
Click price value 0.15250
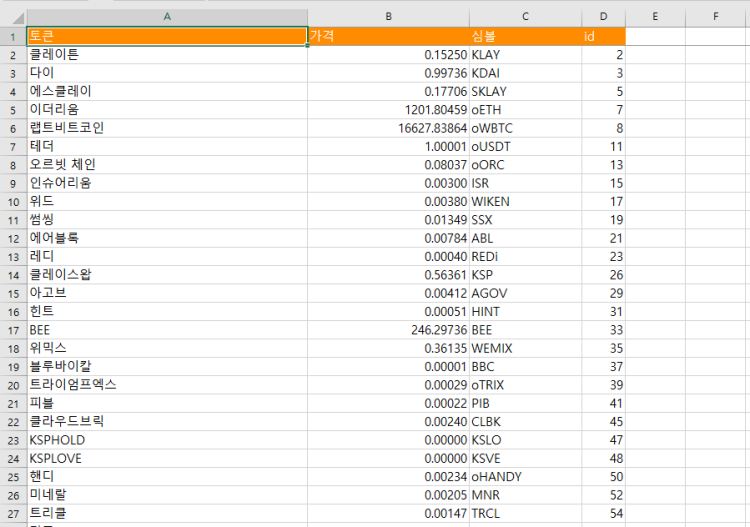(x=388, y=55)
